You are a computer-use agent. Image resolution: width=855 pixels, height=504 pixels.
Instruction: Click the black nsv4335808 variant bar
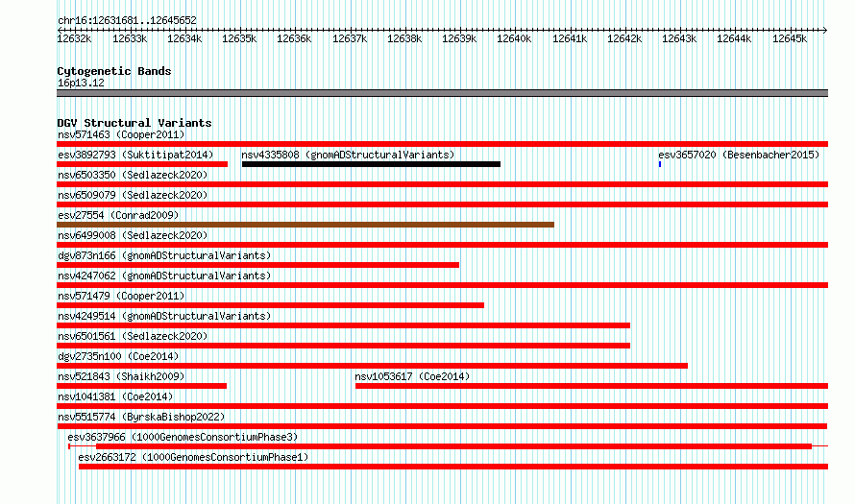pyautogui.click(x=372, y=164)
